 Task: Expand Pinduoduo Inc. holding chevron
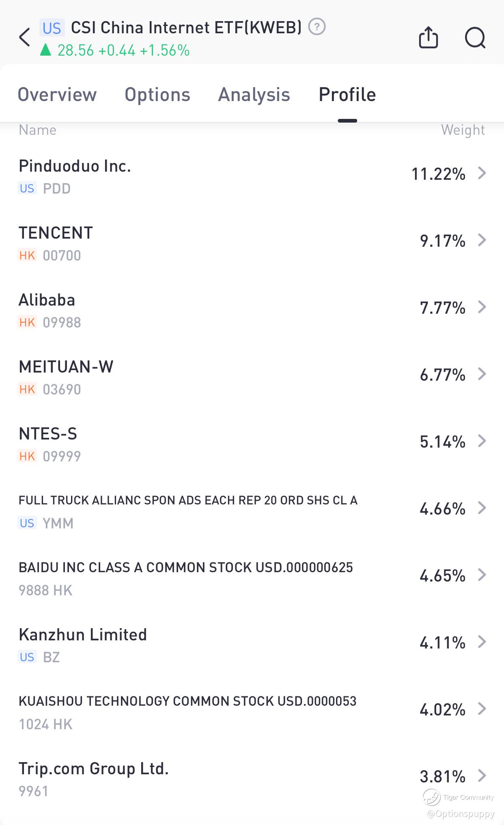[482, 173]
